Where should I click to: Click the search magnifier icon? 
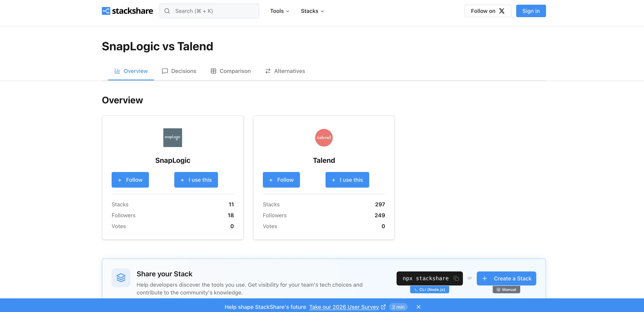(167, 11)
